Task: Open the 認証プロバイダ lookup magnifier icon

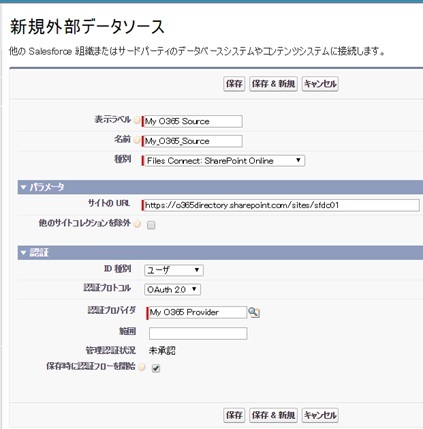Action: (x=254, y=313)
